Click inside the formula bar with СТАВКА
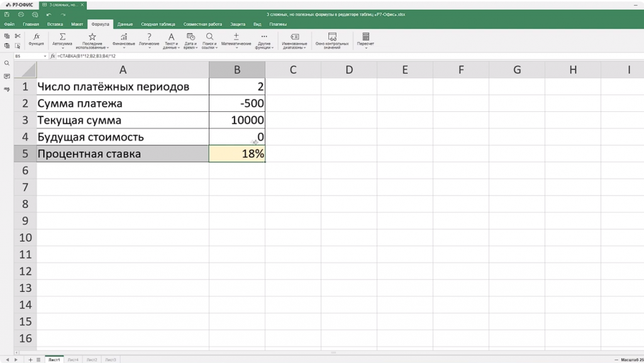Image resolution: width=644 pixels, height=363 pixels. pyautogui.click(x=349, y=56)
